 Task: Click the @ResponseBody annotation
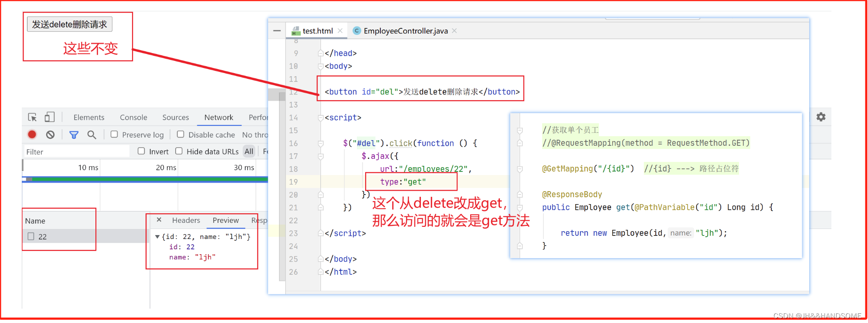(x=572, y=194)
